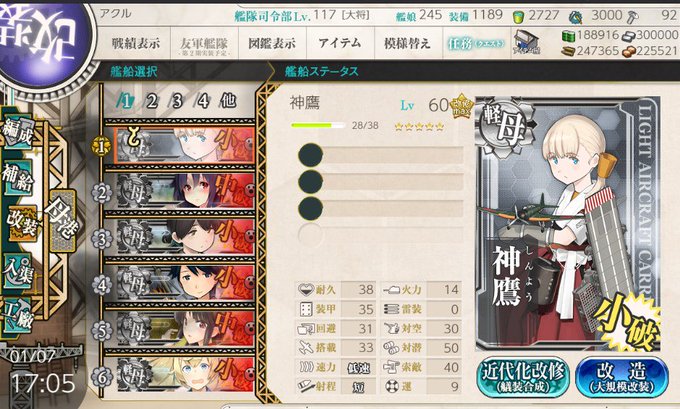Open the アイテム items menu

[x=340, y=43]
